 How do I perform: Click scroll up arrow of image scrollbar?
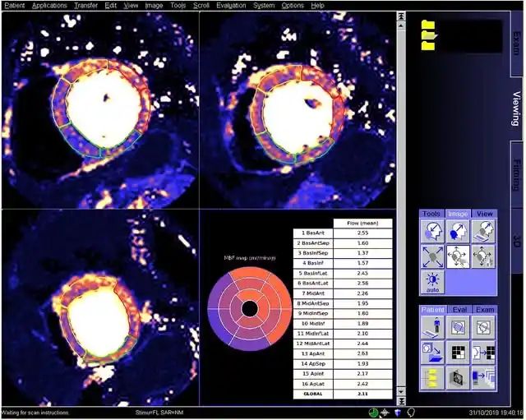point(401,25)
